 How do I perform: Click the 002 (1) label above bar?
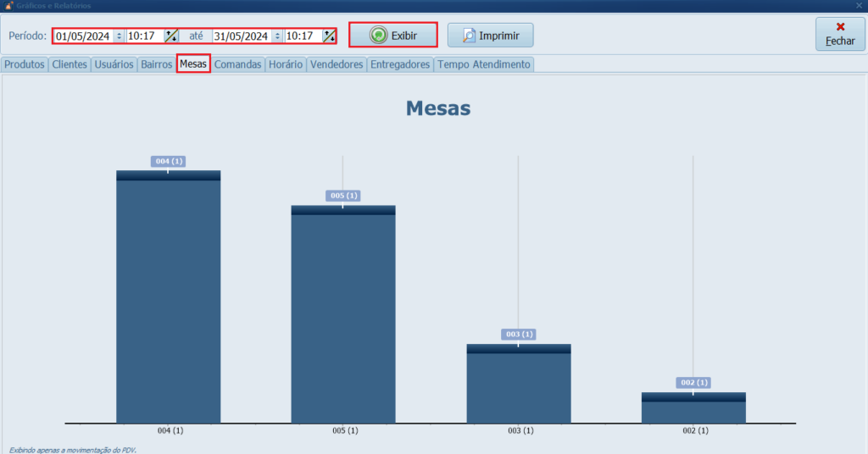click(x=693, y=383)
